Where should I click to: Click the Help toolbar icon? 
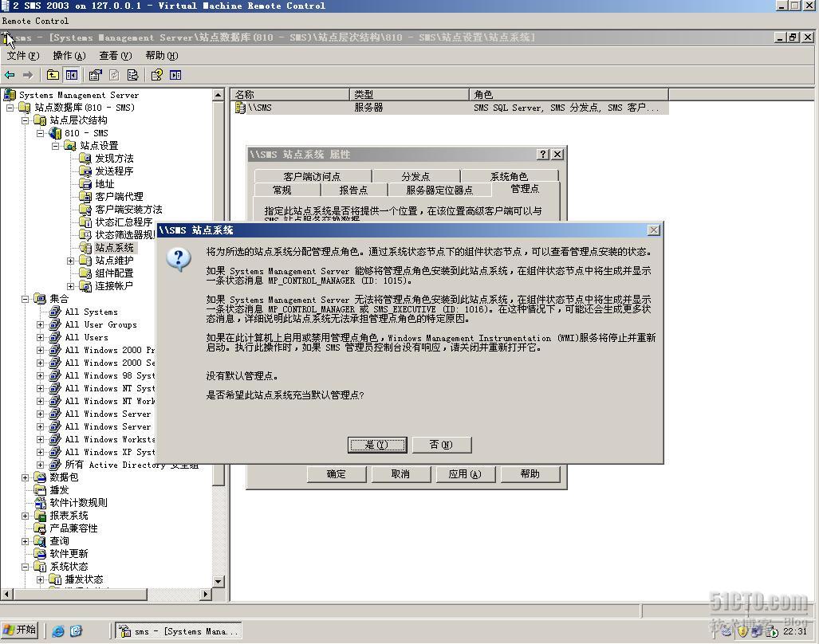pos(156,75)
